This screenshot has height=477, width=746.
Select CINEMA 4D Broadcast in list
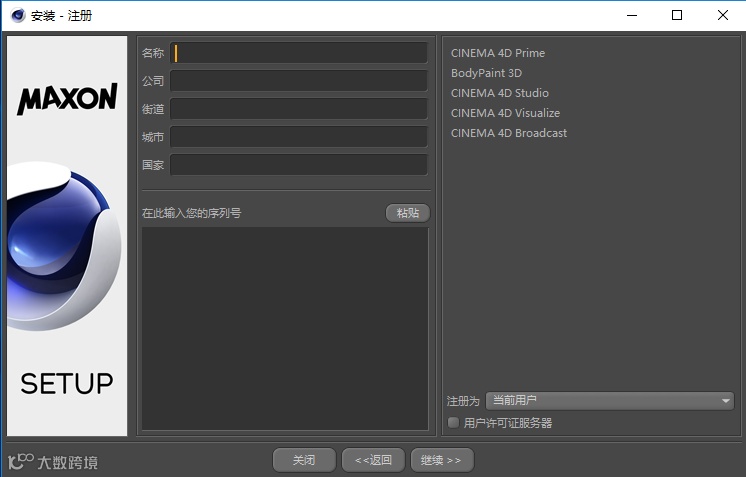[x=509, y=133]
